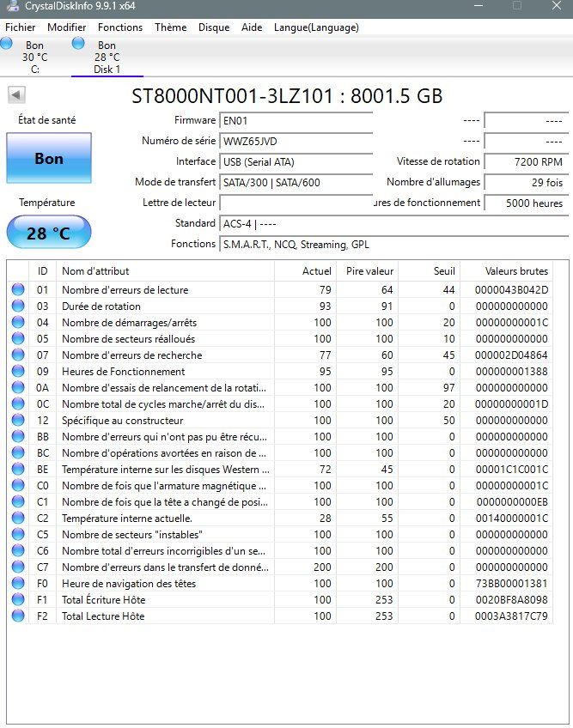This screenshot has width=573, height=728.
Task: Click raw value 0003A3817C79
Action: (512, 616)
